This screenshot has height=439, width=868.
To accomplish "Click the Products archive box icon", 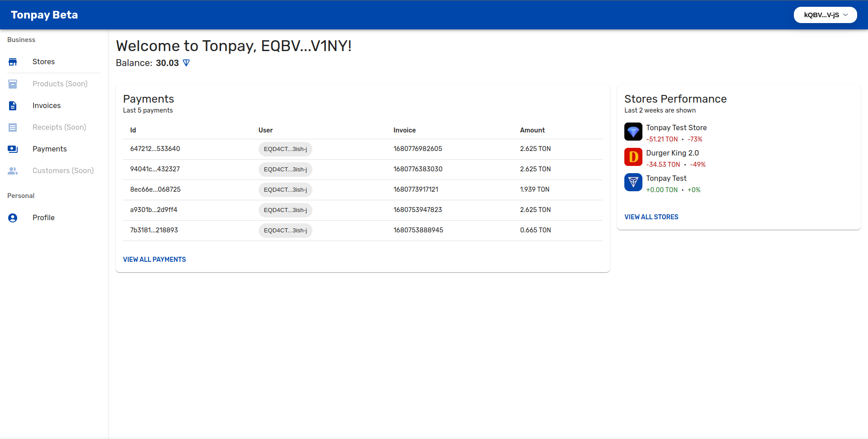I will pos(13,84).
